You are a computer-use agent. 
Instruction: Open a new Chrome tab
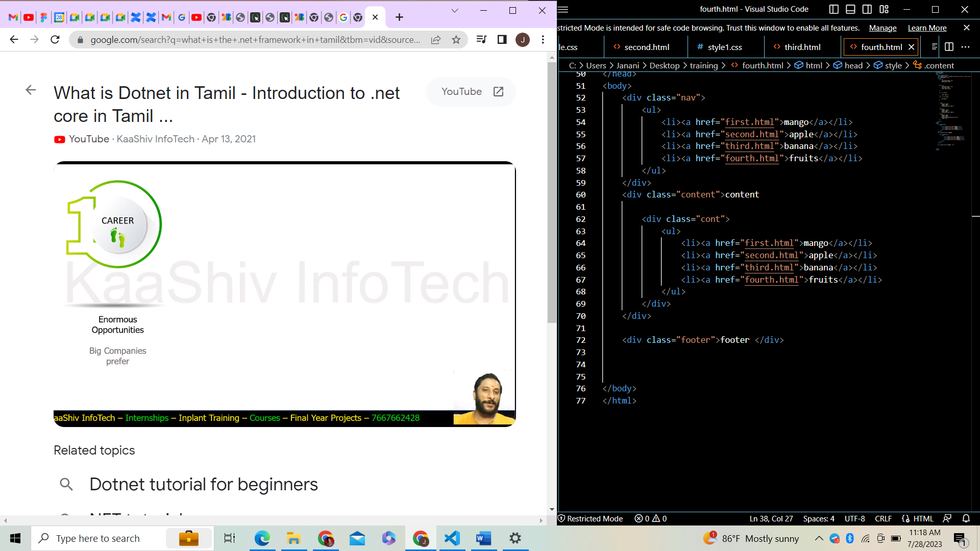(x=399, y=17)
